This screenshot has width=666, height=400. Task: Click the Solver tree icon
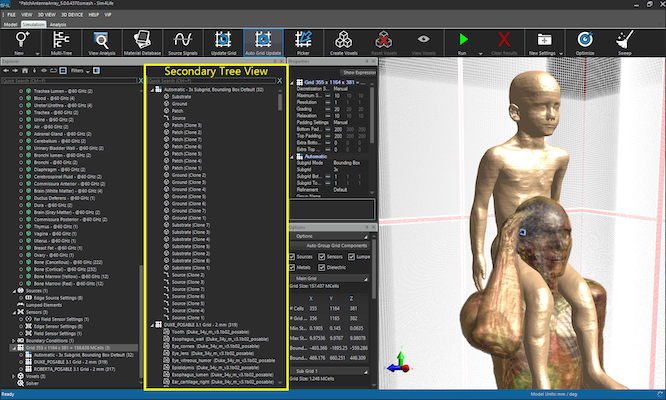point(20,383)
